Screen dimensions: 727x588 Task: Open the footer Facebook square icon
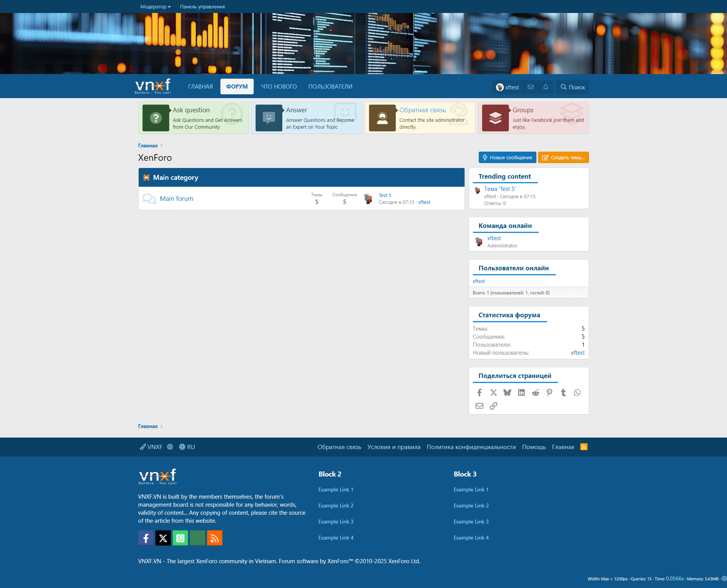pos(146,538)
